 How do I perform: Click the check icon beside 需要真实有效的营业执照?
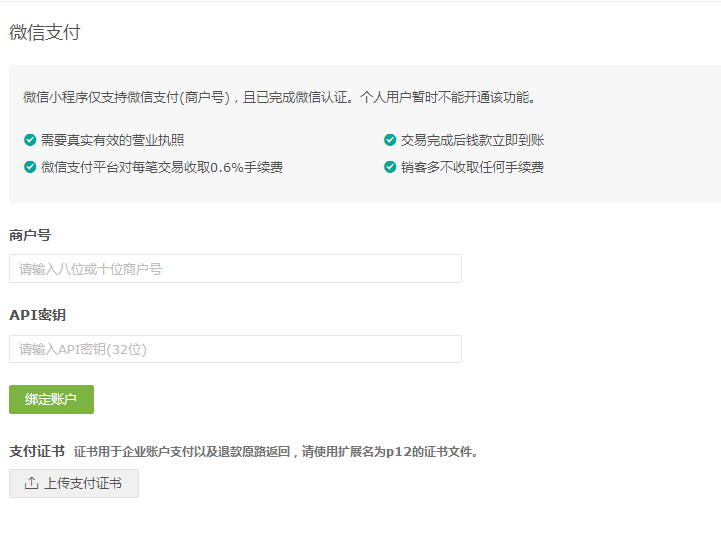click(x=30, y=140)
